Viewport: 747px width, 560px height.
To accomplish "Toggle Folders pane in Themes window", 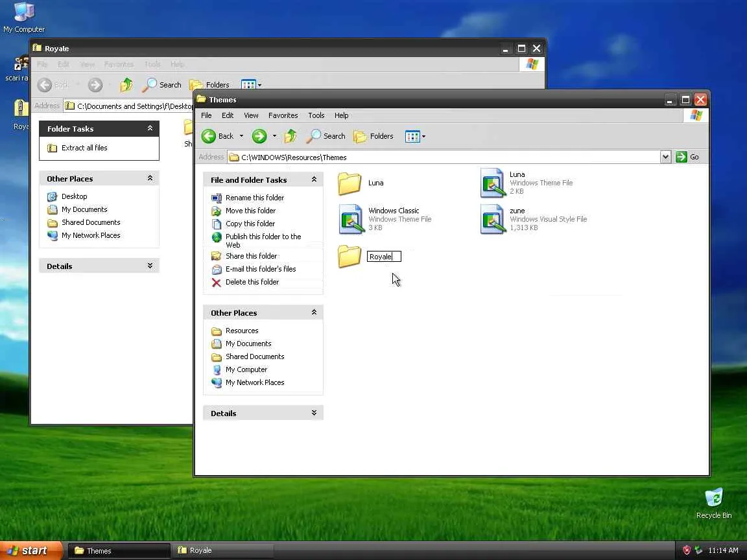I will (373, 136).
